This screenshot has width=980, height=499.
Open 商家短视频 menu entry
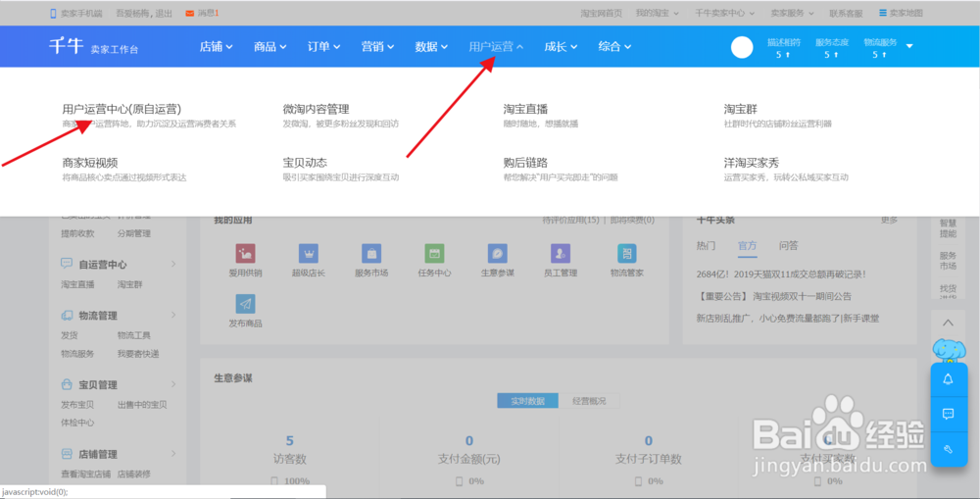(x=89, y=163)
